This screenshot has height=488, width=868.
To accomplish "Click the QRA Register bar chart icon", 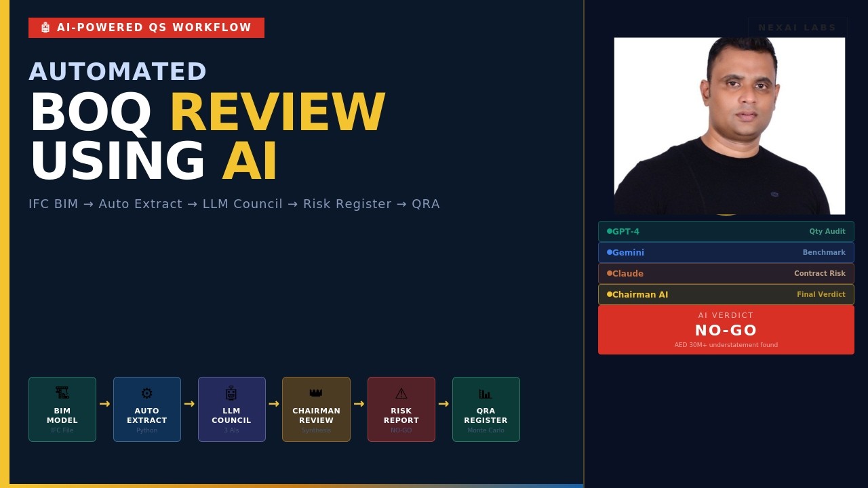I will (x=486, y=393).
